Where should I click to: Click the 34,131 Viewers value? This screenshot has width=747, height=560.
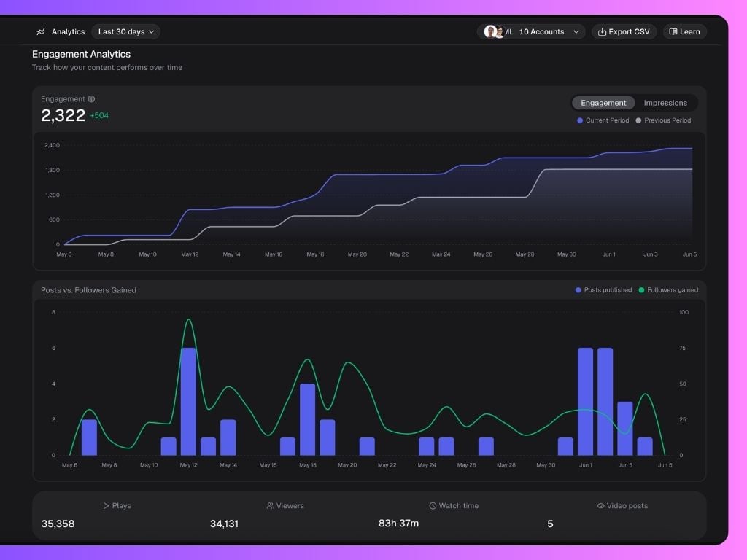224,524
